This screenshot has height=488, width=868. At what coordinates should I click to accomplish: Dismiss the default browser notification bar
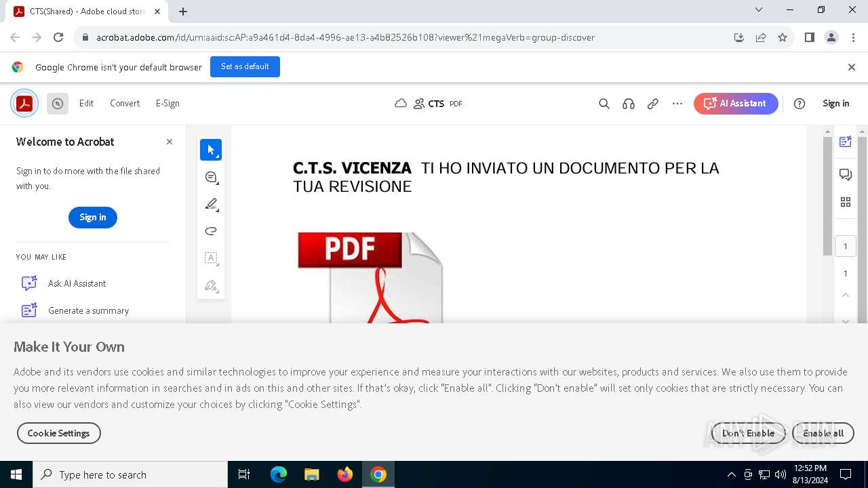(x=852, y=67)
